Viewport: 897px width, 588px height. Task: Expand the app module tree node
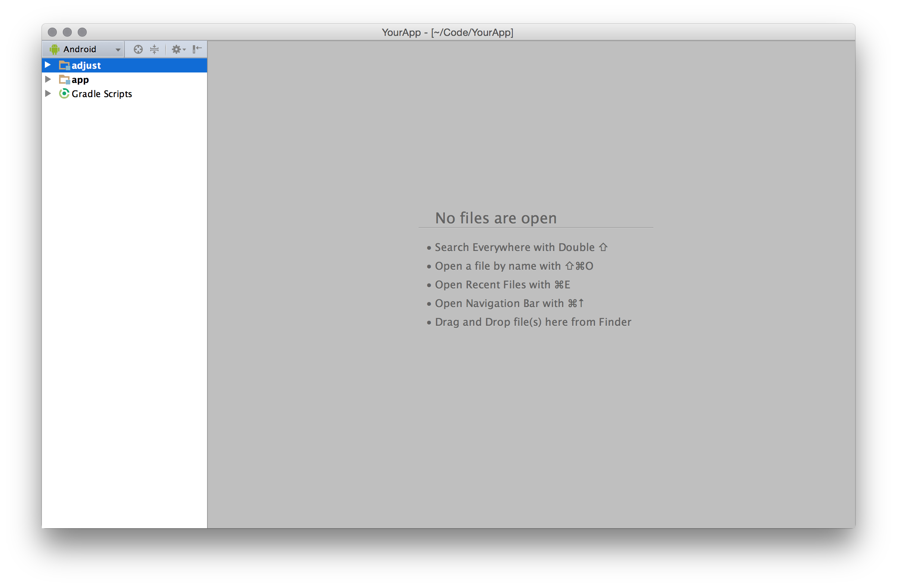[48, 80]
